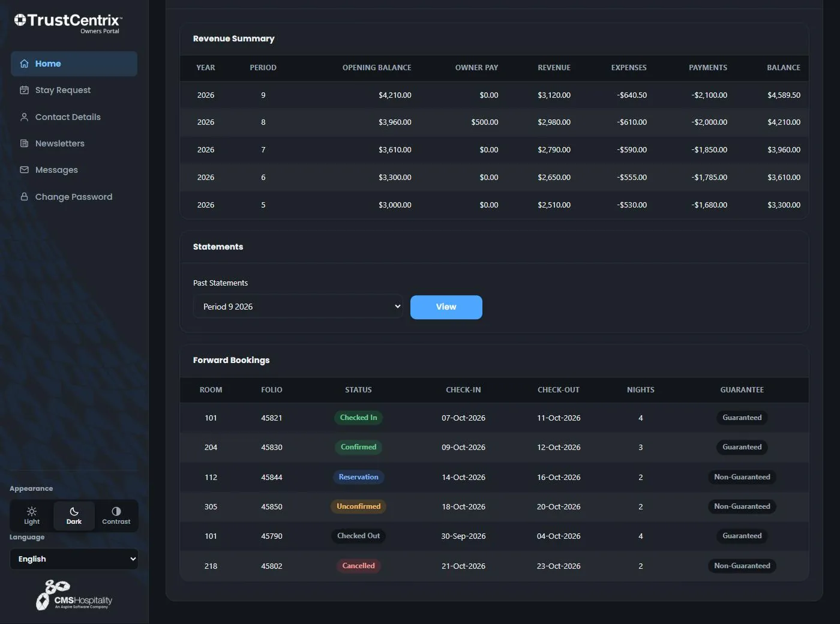Click check-in date 14-Oct-2026
Screen dimensions: 840x624
click(x=463, y=478)
